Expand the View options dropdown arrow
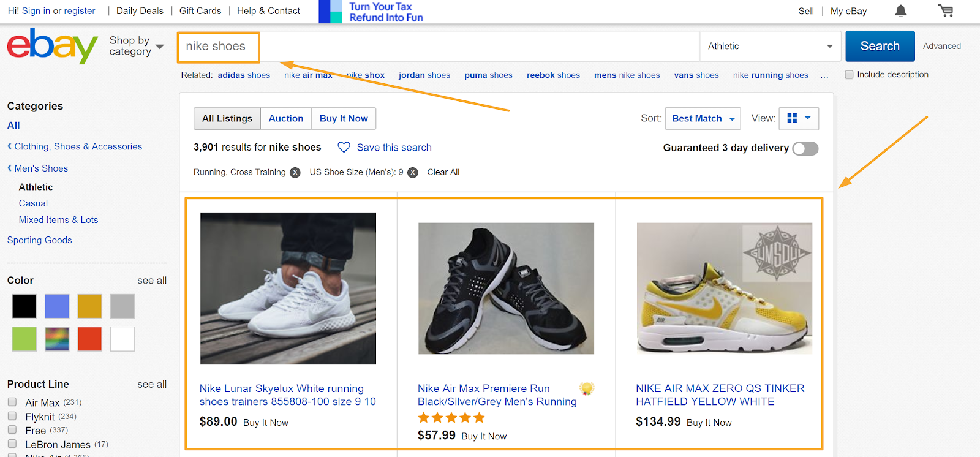 (808, 118)
